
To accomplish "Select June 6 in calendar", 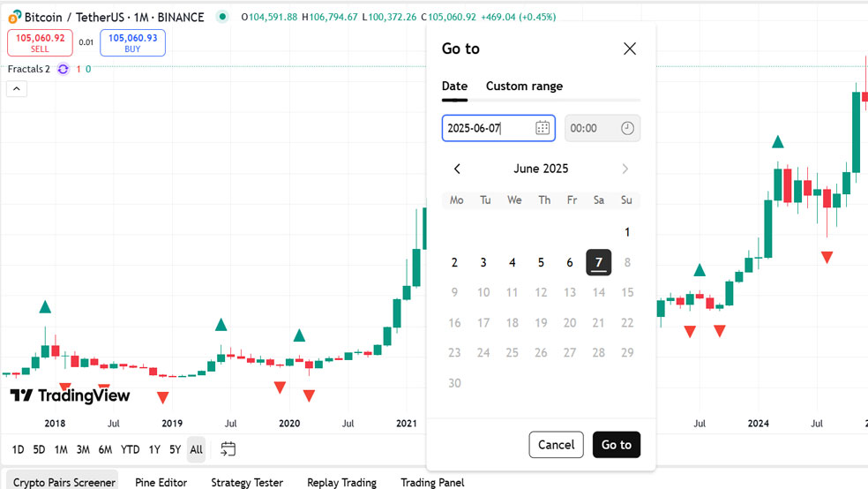I will click(570, 262).
